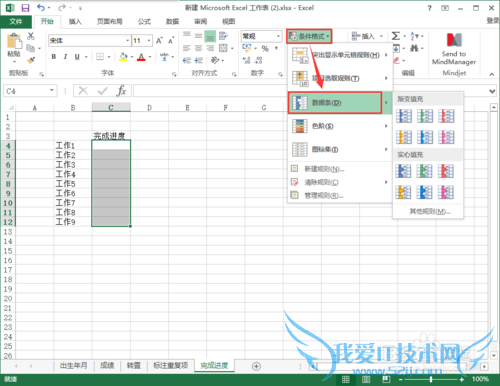Switch to the 公式 Formulas ribbon tab
Image resolution: width=500 pixels, height=386 pixels.
pyautogui.click(x=144, y=22)
